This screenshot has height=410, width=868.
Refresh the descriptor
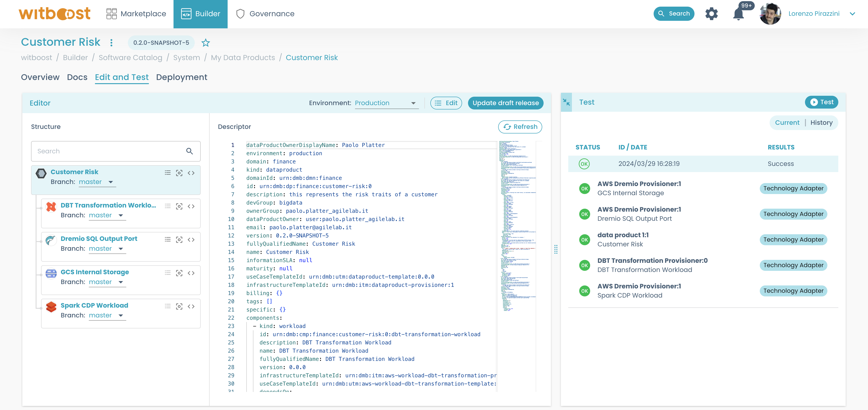(520, 127)
